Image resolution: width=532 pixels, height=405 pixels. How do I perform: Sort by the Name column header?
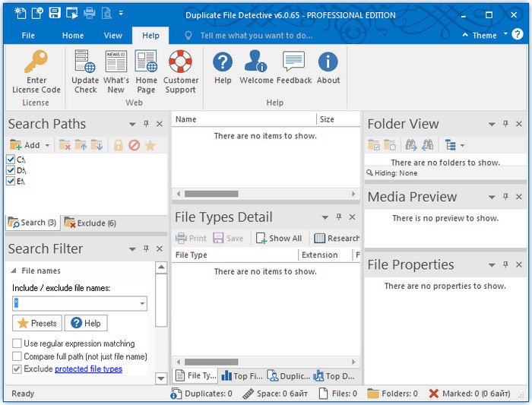[x=244, y=119]
